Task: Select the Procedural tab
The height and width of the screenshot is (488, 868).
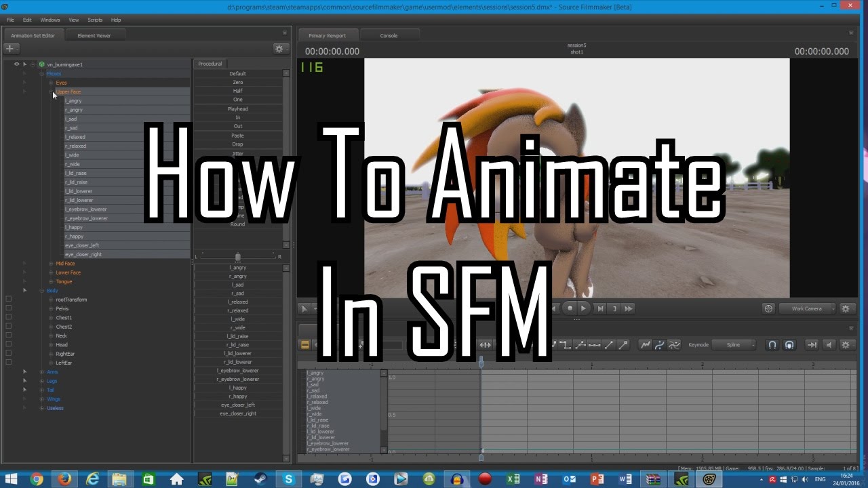Action: click(x=210, y=64)
